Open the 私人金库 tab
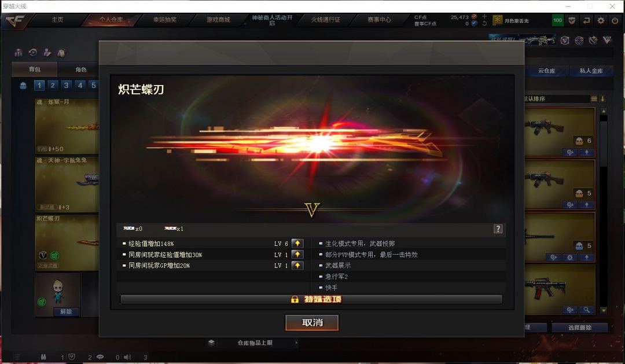Screen dimensions: 625x364 pyautogui.click(x=591, y=71)
